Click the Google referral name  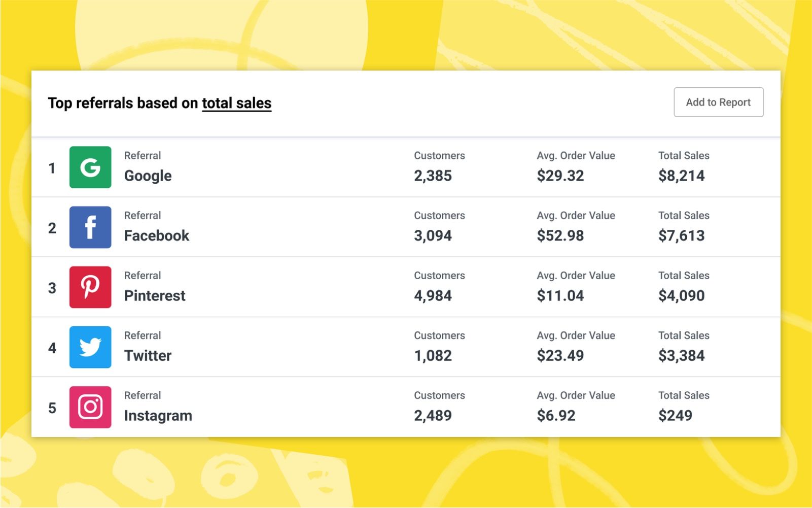(148, 176)
